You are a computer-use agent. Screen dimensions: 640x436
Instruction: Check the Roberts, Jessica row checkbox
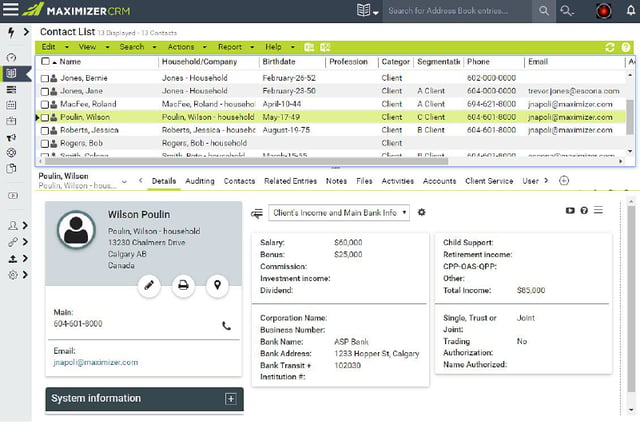pos(44,131)
